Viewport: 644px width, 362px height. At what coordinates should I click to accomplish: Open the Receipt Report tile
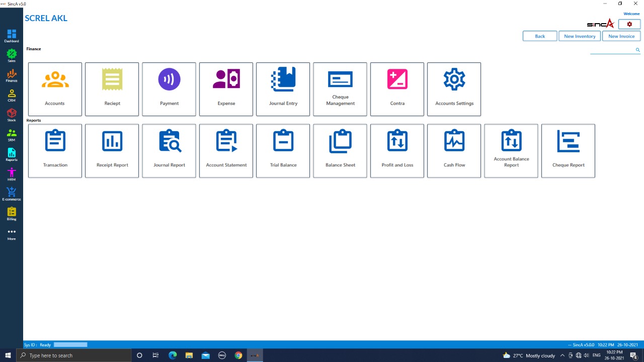coord(112,151)
